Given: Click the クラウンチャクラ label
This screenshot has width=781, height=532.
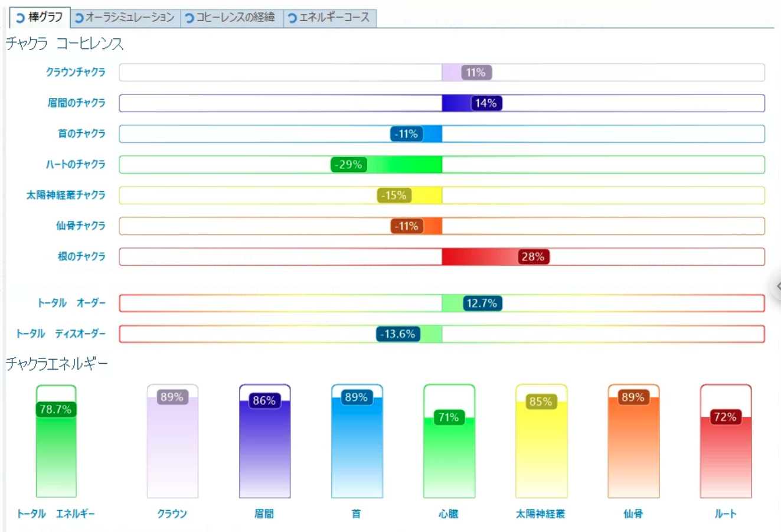Looking at the screenshot, I should click(76, 72).
